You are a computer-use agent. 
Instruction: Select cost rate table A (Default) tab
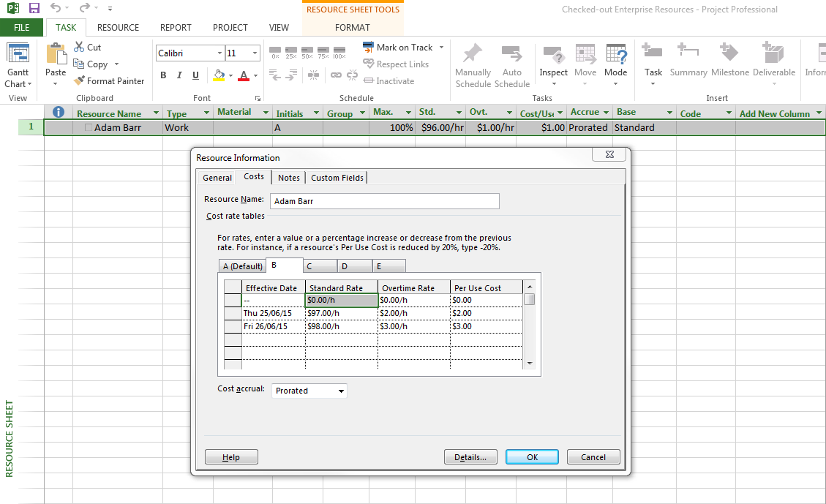pos(242,266)
